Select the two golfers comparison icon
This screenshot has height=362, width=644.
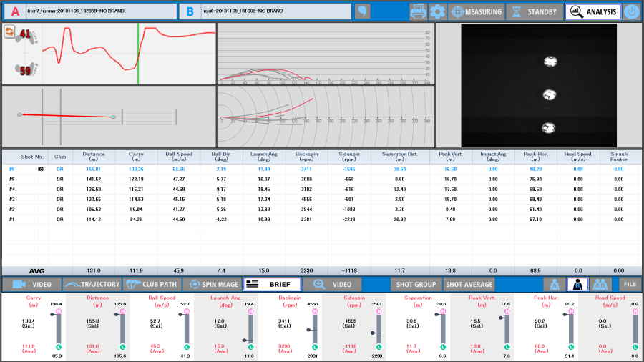click(x=602, y=285)
